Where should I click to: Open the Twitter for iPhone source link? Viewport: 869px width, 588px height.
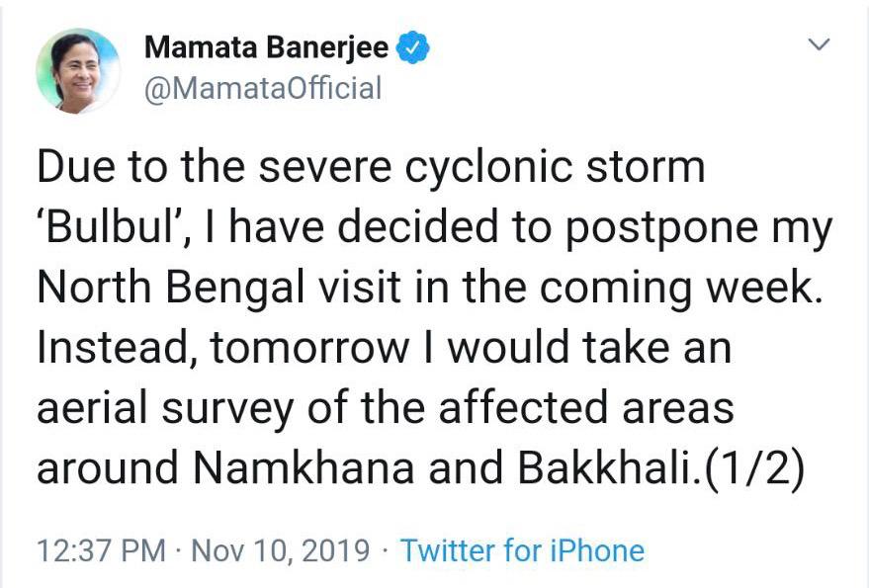pos(522,550)
